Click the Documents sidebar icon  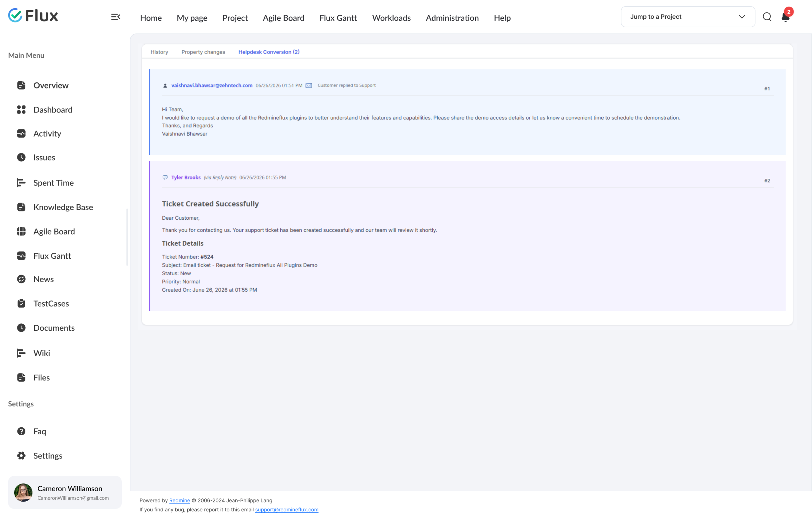tap(21, 328)
